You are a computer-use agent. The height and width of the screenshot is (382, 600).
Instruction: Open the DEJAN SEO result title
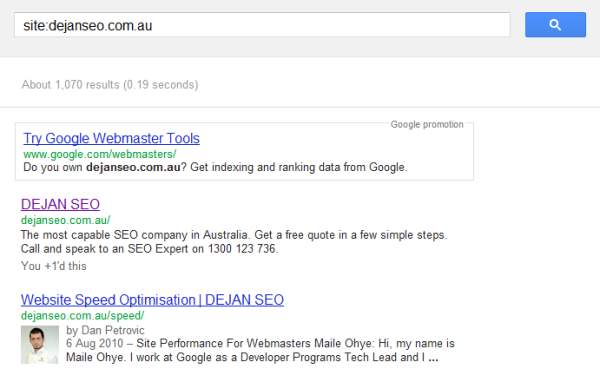coord(60,204)
